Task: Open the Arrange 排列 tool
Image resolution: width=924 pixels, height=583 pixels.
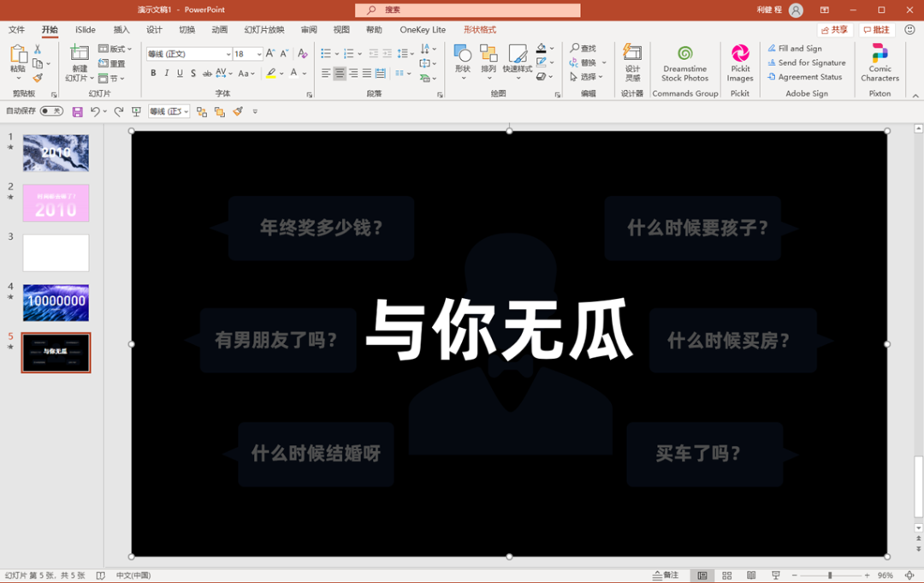Action: tap(489, 54)
